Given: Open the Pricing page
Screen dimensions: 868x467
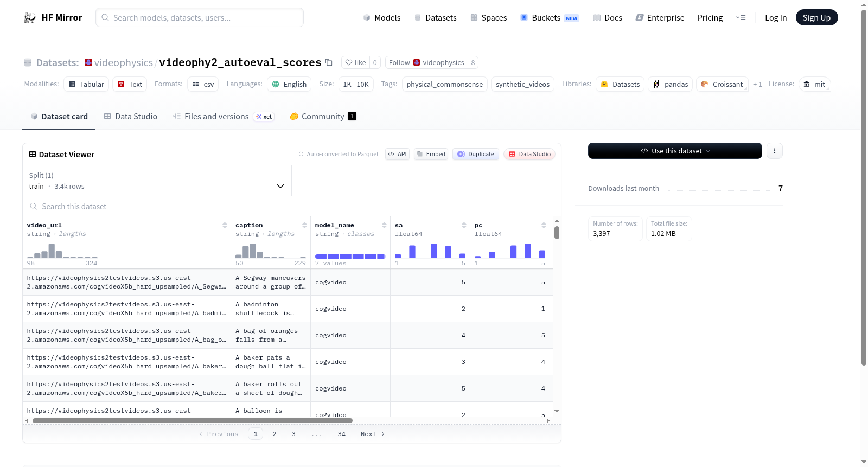Looking at the screenshot, I should pos(710,18).
